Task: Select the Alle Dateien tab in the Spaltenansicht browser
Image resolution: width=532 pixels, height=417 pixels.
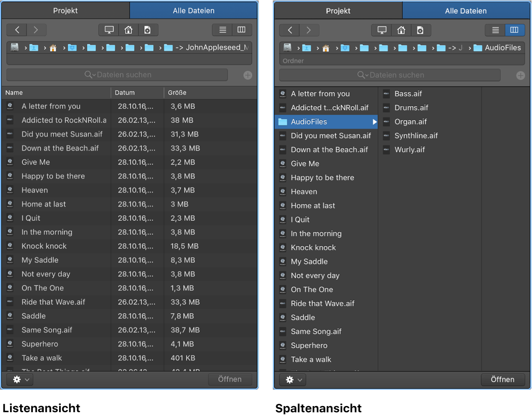Action: [x=465, y=11]
